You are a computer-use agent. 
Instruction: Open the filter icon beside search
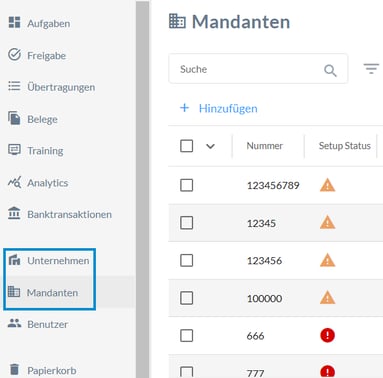coord(371,69)
